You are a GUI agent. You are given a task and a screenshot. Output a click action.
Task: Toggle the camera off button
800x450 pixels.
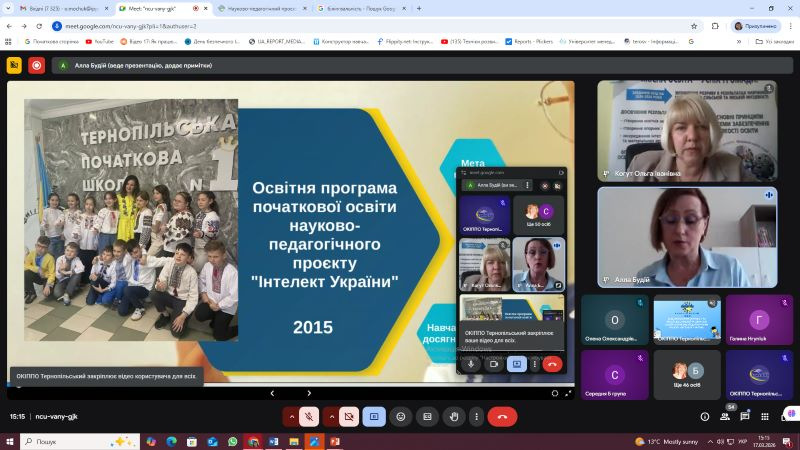click(x=348, y=416)
